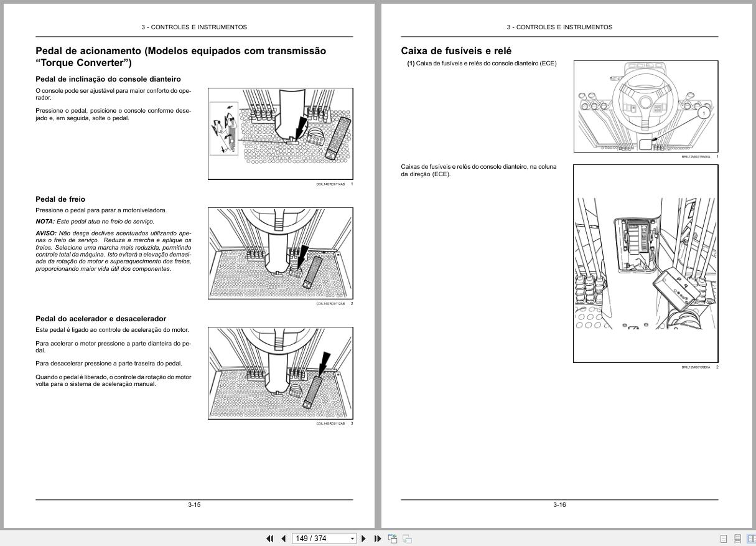Click the steering wheel console illustration

point(646,106)
